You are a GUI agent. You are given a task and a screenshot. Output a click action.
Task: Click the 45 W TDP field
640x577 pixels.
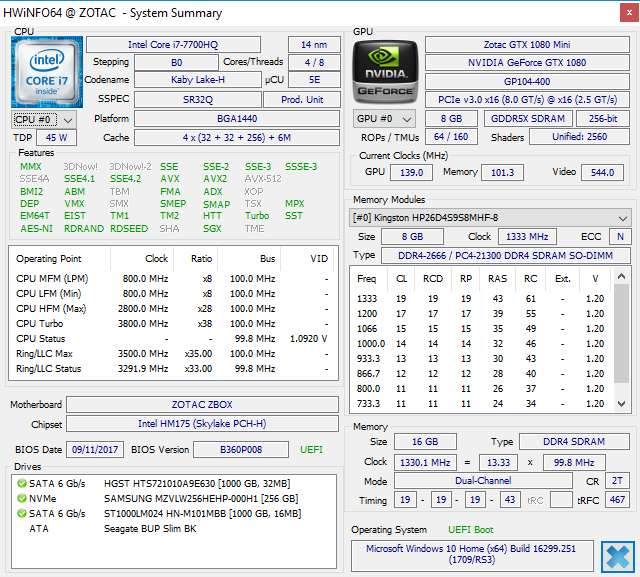[56, 138]
